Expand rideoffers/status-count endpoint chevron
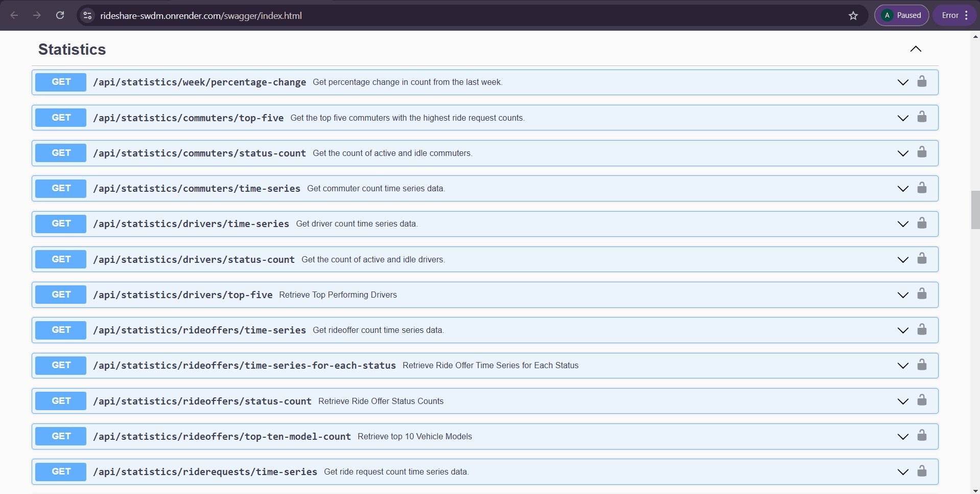Screen dimensions: 980x494 coord(903,401)
